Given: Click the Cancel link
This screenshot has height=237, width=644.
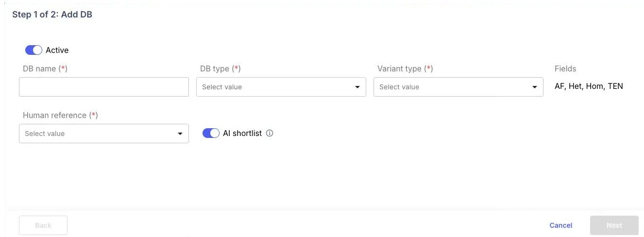Looking at the screenshot, I should tap(560, 225).
